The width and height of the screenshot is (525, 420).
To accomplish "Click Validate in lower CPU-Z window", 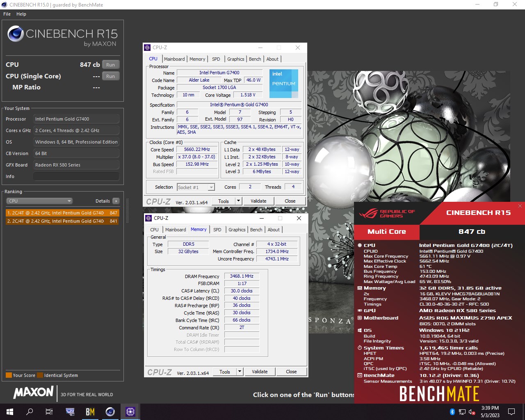I will [x=260, y=372].
